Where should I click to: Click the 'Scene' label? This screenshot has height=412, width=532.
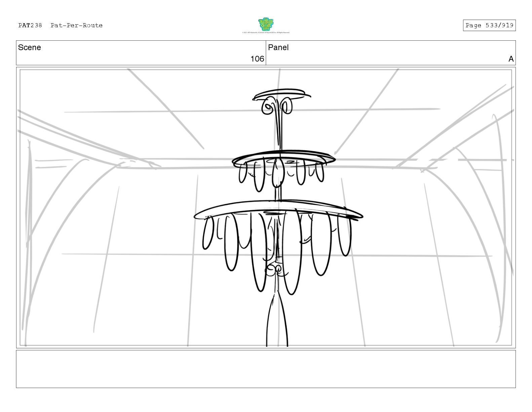tap(30, 47)
